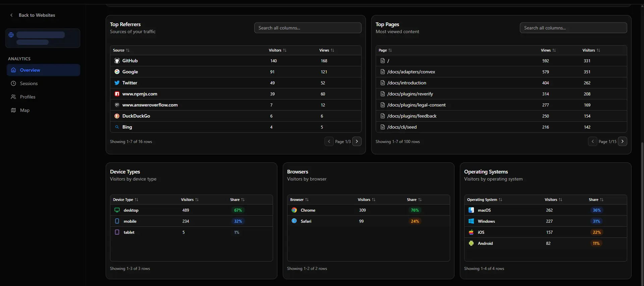This screenshot has width=644, height=286.
Task: Click the page icon for /docs/introduction
Action: point(383,83)
